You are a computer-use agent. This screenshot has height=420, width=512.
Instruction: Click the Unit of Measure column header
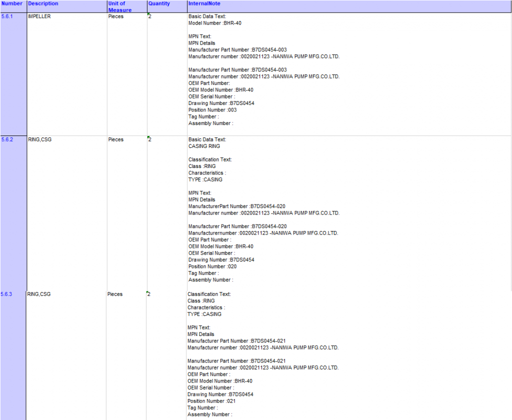pos(120,6)
